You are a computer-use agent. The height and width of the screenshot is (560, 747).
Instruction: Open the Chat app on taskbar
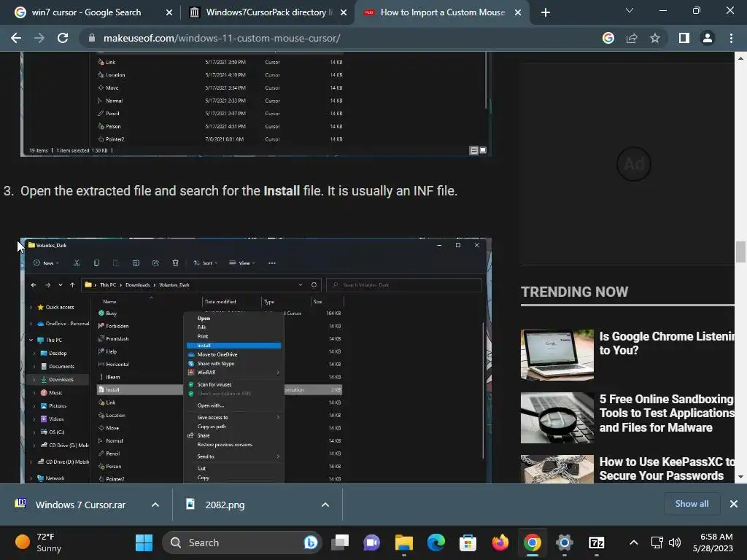pos(371,542)
